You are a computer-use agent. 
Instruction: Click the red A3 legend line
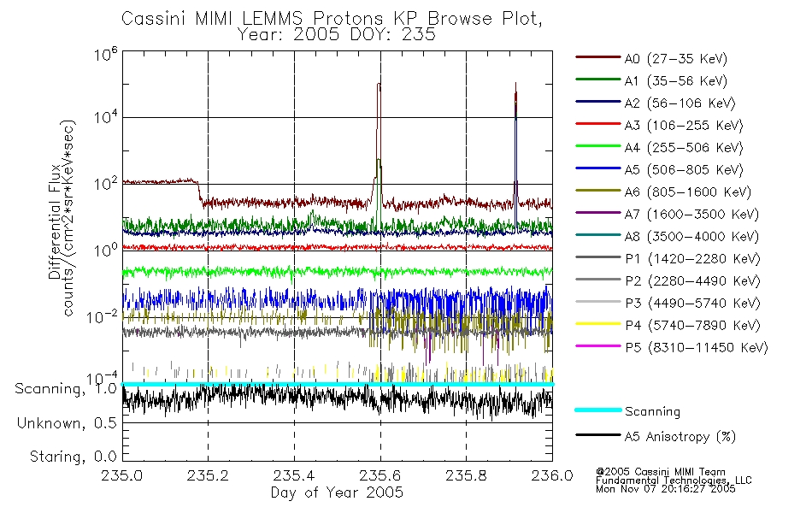point(598,124)
